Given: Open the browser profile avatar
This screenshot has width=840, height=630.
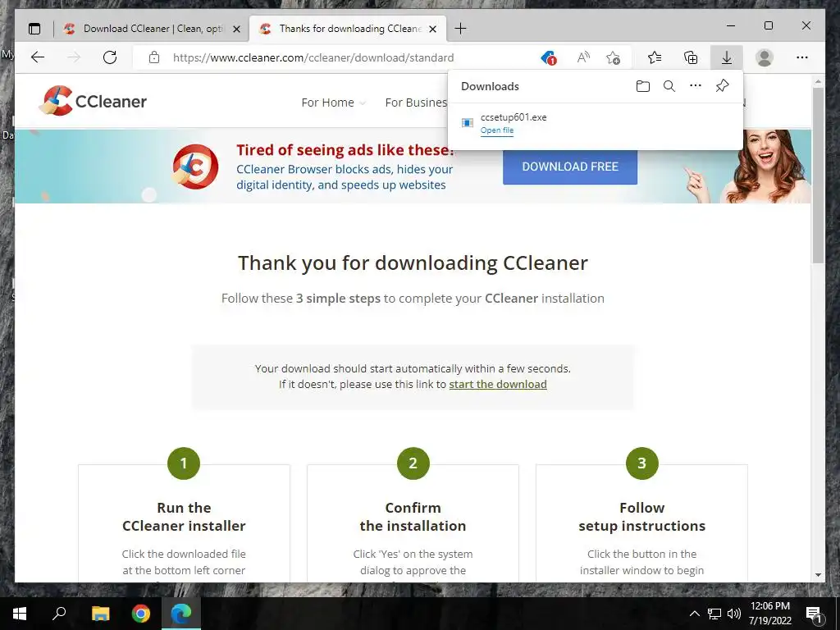Looking at the screenshot, I should [x=765, y=57].
